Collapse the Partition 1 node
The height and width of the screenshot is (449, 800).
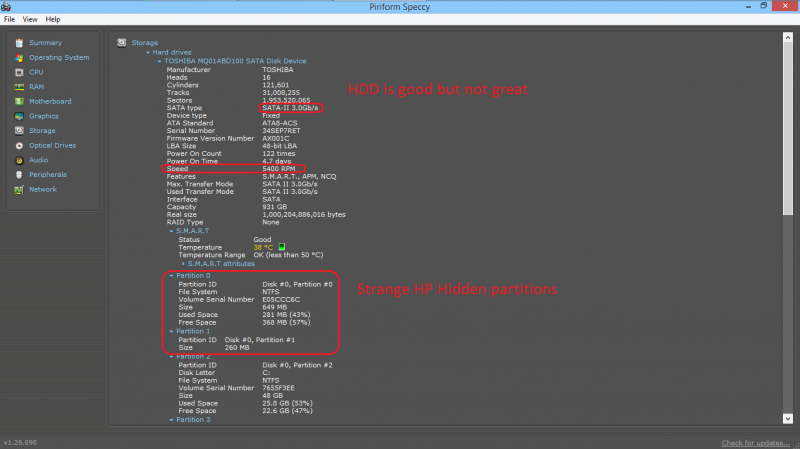tap(171, 332)
